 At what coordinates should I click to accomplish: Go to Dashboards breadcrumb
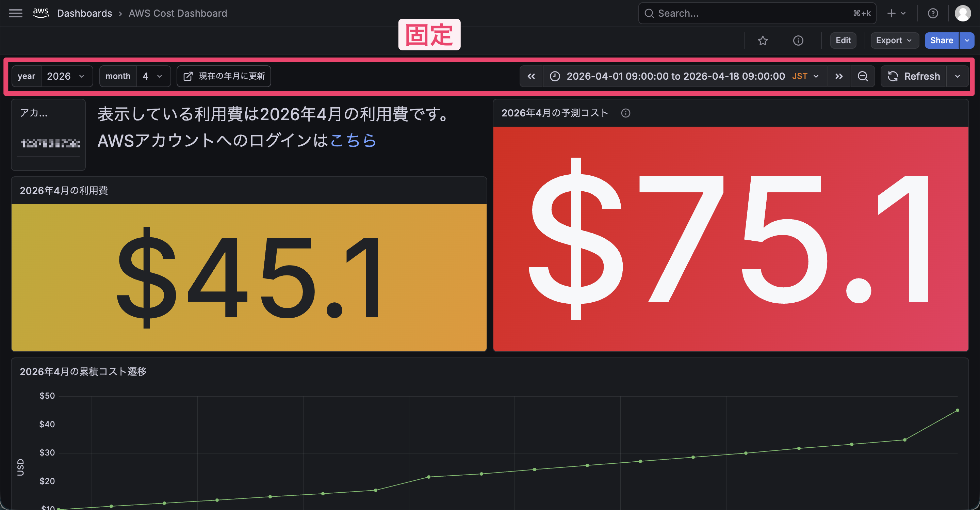(84, 13)
